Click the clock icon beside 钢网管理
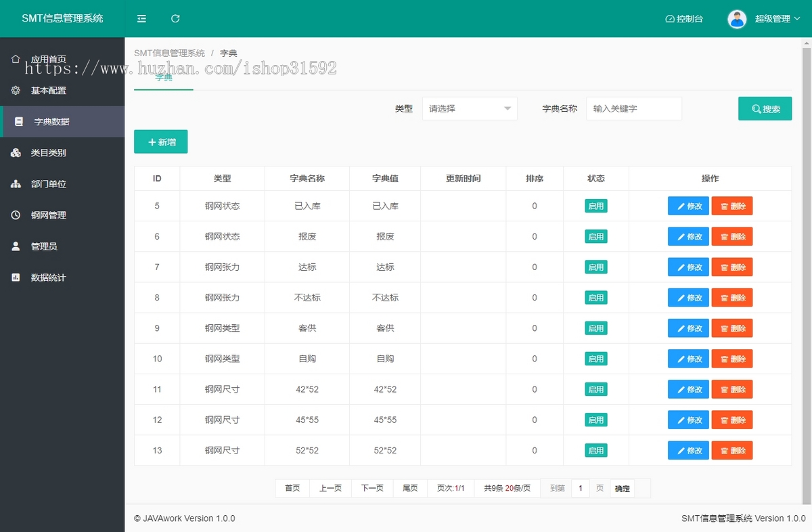Screen dimensions: 812x532 click(x=16, y=215)
